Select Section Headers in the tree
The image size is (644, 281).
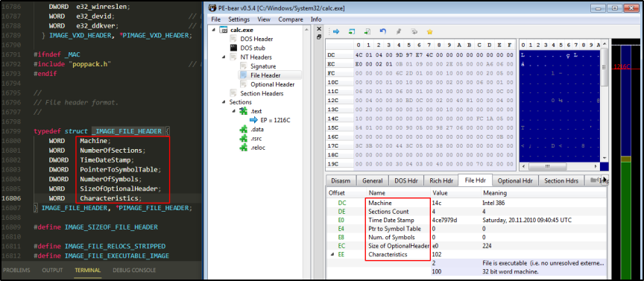click(x=262, y=93)
